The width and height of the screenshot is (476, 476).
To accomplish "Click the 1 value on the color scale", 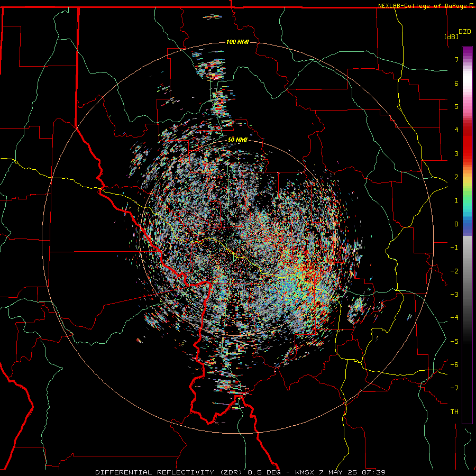I will (456, 200).
